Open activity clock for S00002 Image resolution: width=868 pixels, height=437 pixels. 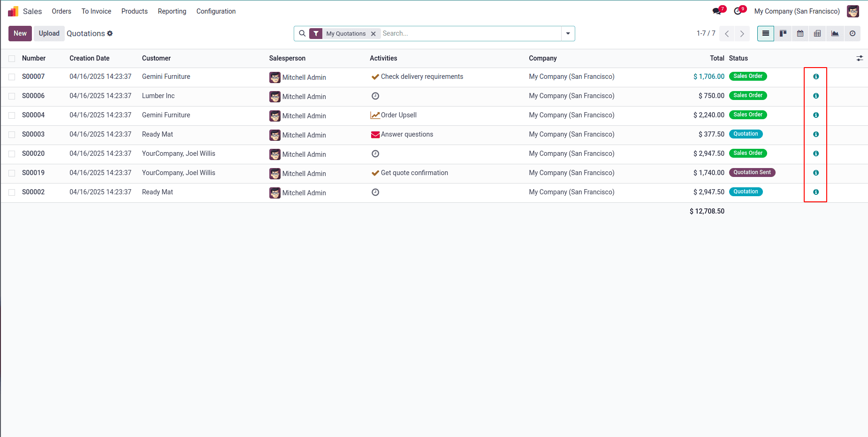click(375, 192)
